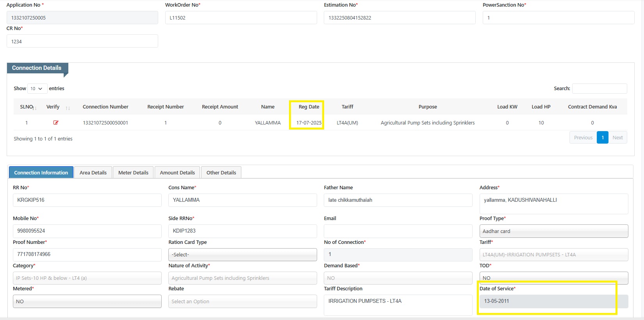This screenshot has width=644, height=320.
Task: Select page 1 in pagination
Action: tap(603, 137)
